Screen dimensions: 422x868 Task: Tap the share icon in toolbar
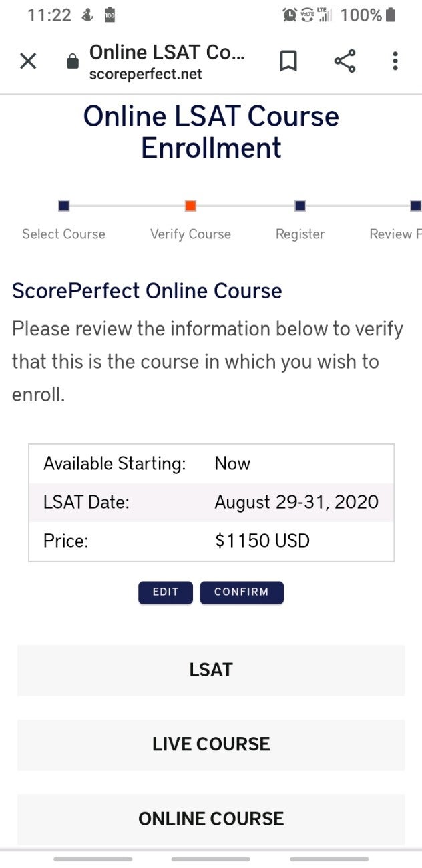[x=345, y=61]
